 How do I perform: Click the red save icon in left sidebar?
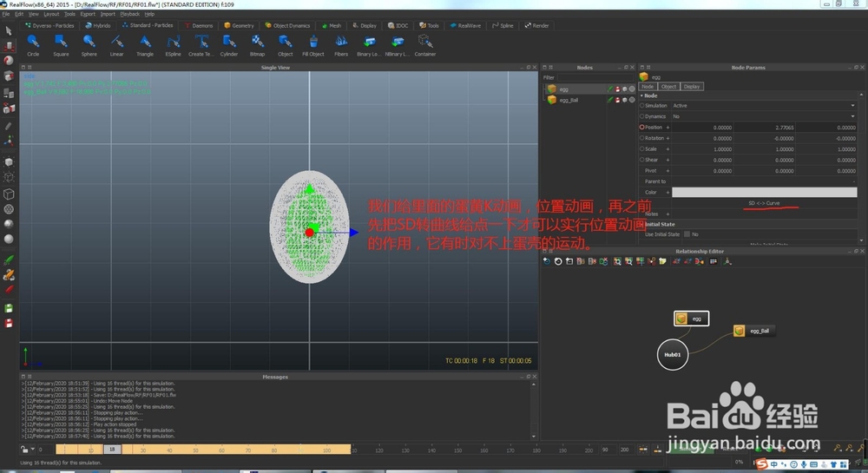(x=9, y=323)
